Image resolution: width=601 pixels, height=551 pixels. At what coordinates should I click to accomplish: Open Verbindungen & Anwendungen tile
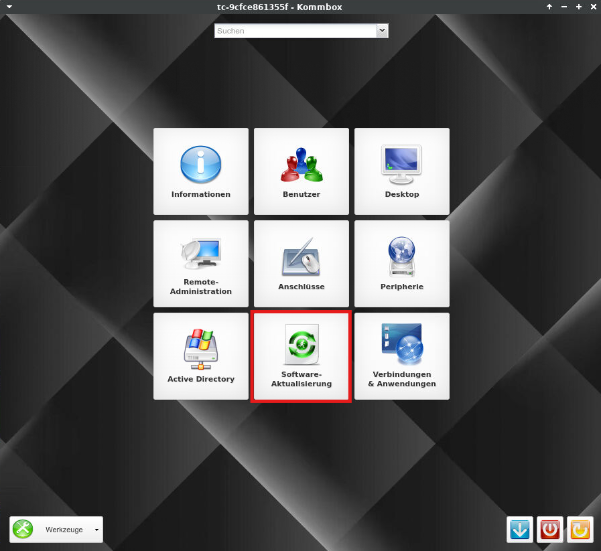click(x=401, y=356)
